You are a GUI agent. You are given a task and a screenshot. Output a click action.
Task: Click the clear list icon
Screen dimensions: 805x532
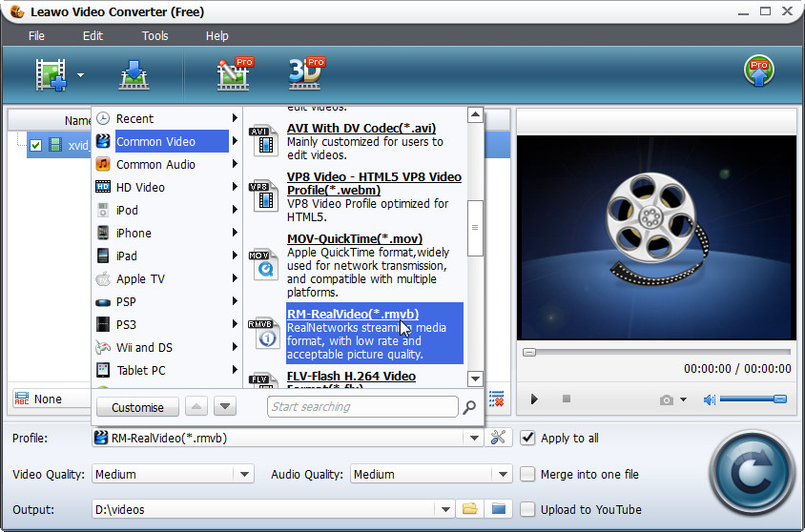(x=496, y=399)
